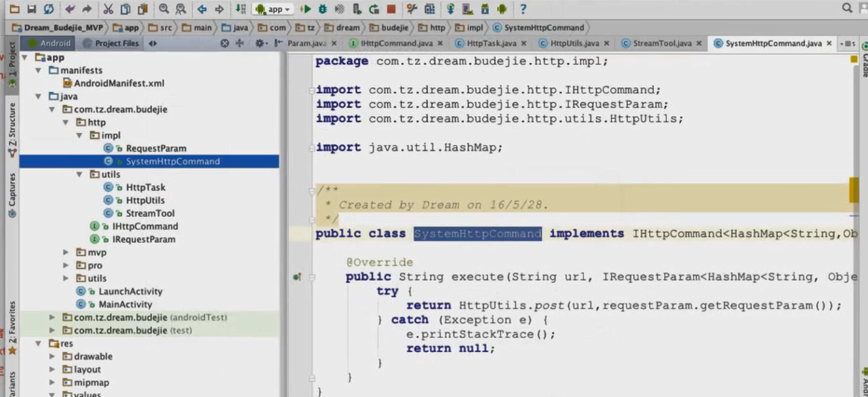Click the Scroll from Source target icon
Image resolution: width=868 pixels, height=397 pixels.
(x=225, y=43)
